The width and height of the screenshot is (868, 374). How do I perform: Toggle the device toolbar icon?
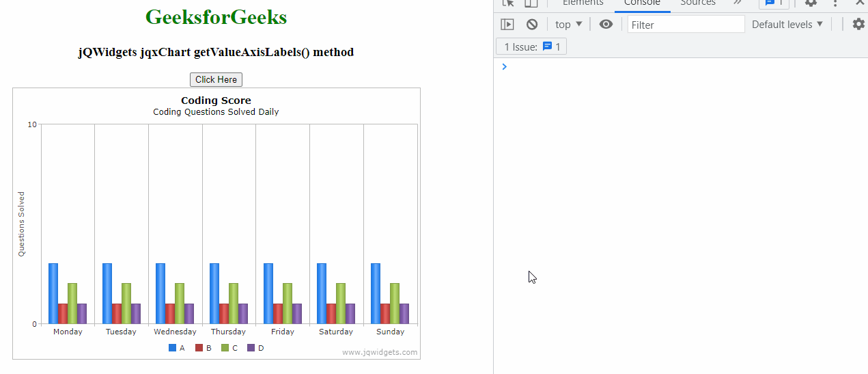pyautogui.click(x=531, y=3)
